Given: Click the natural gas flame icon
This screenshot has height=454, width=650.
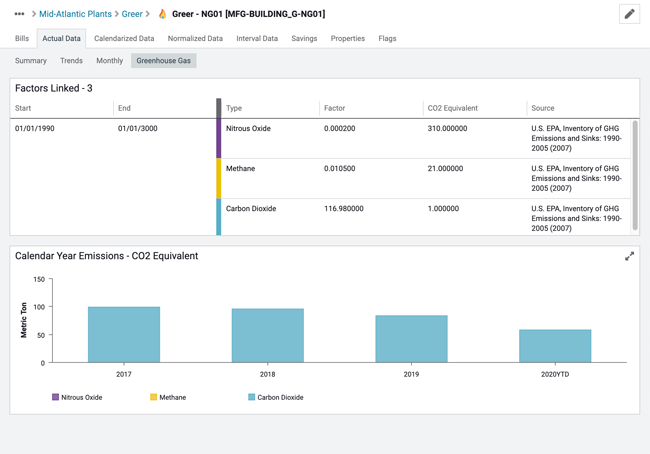Looking at the screenshot, I should 162,14.
